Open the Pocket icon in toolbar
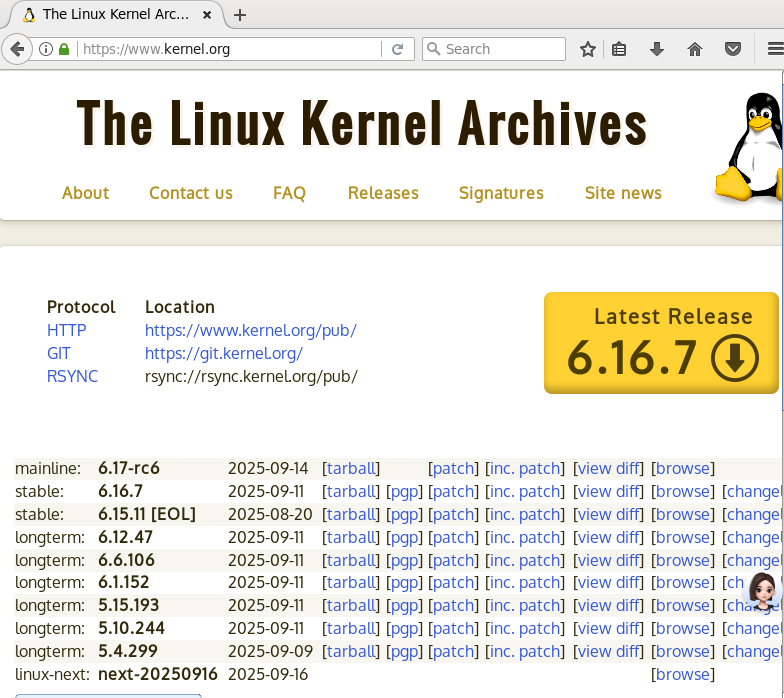The height and width of the screenshot is (698, 784). click(x=733, y=49)
